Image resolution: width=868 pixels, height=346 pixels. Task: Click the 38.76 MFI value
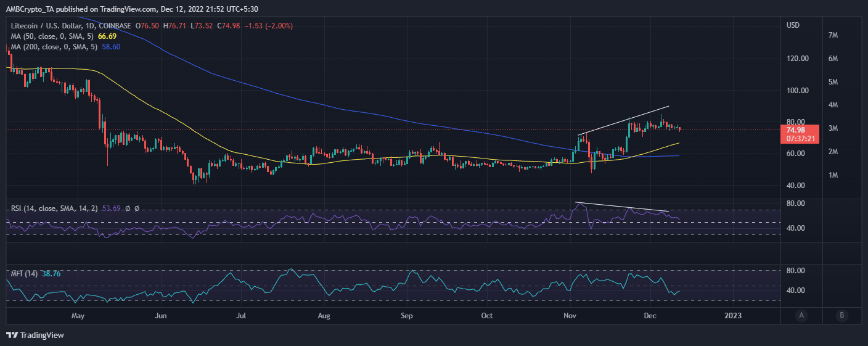(51, 273)
